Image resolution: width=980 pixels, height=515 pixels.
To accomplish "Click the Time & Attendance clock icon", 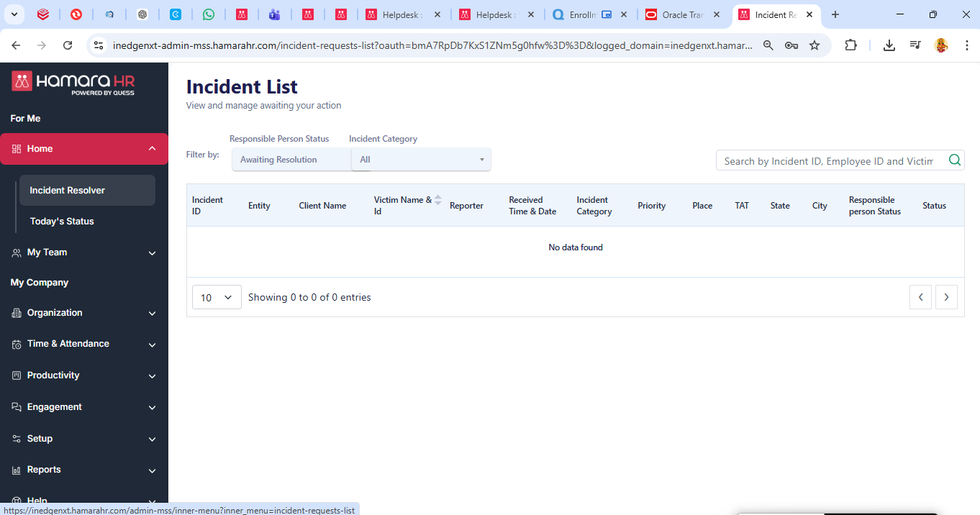I will tap(17, 345).
